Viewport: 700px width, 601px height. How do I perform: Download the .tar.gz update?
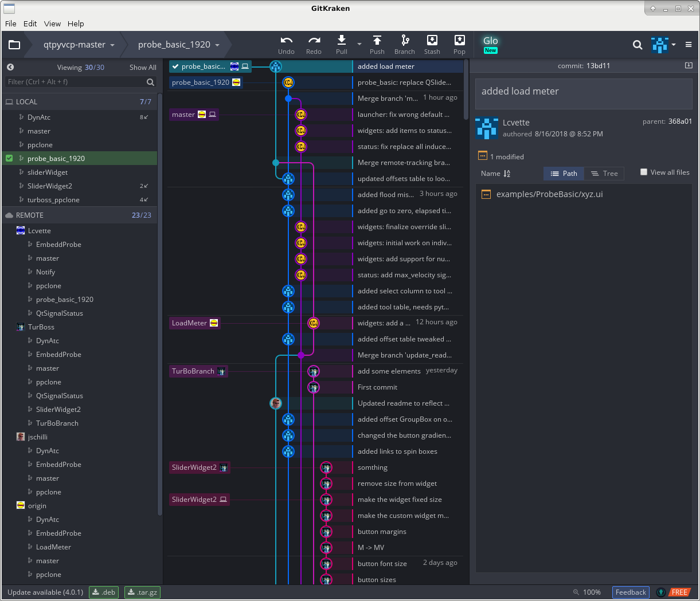[x=142, y=592]
